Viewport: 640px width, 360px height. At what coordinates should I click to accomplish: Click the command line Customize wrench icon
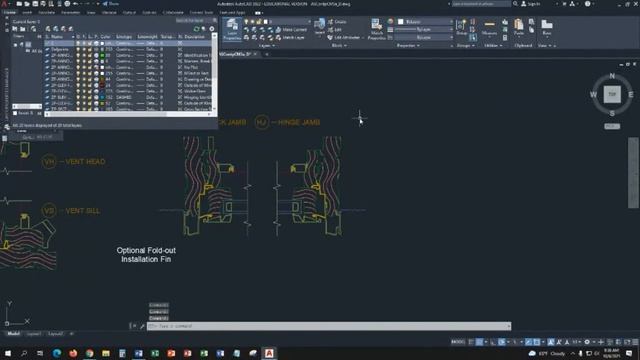142,326
